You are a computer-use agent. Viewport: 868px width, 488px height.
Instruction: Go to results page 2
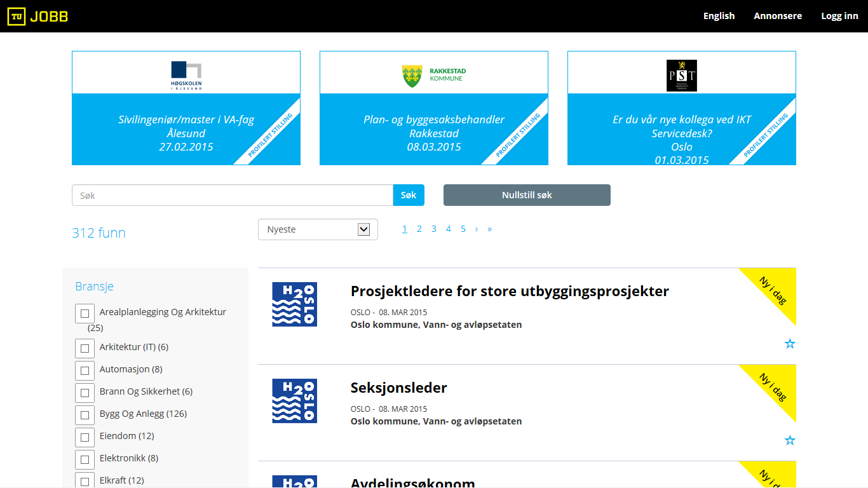coord(419,229)
